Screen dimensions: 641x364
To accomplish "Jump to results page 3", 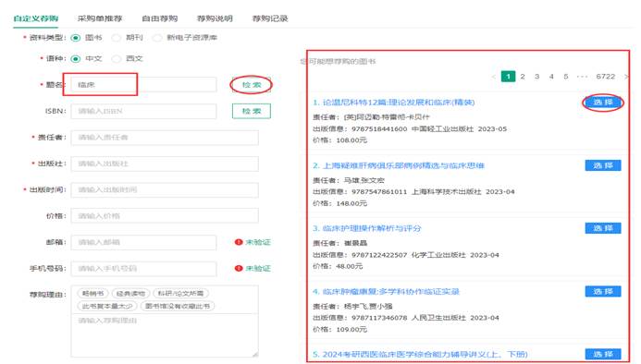I will pos(536,77).
